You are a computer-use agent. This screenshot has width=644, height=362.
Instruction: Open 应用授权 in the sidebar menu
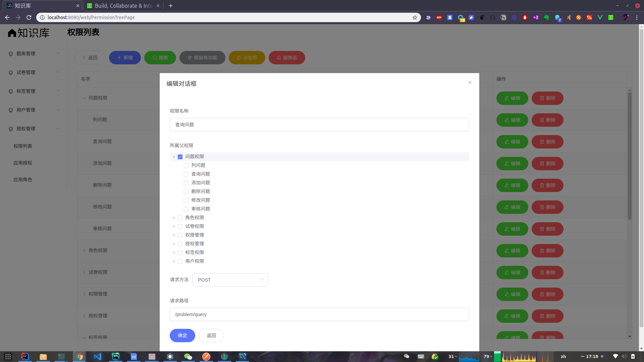click(x=23, y=163)
